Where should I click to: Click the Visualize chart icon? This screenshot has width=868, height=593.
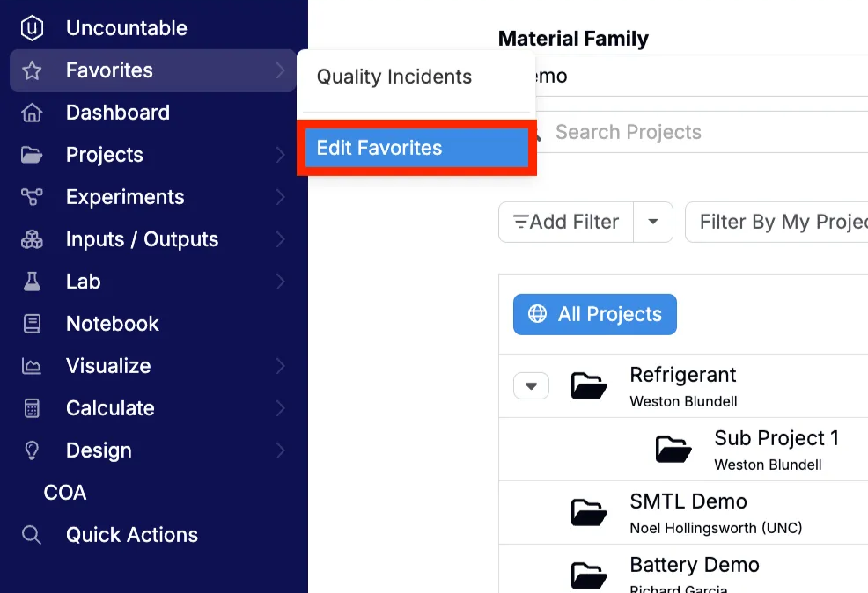32,366
